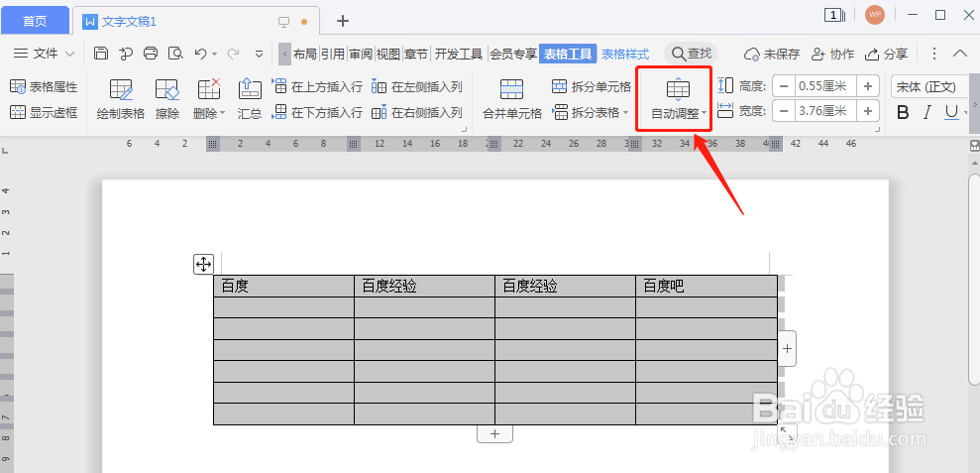Click the output-as-PDF icon next to Save
The width and height of the screenshot is (980, 473).
[x=126, y=54]
